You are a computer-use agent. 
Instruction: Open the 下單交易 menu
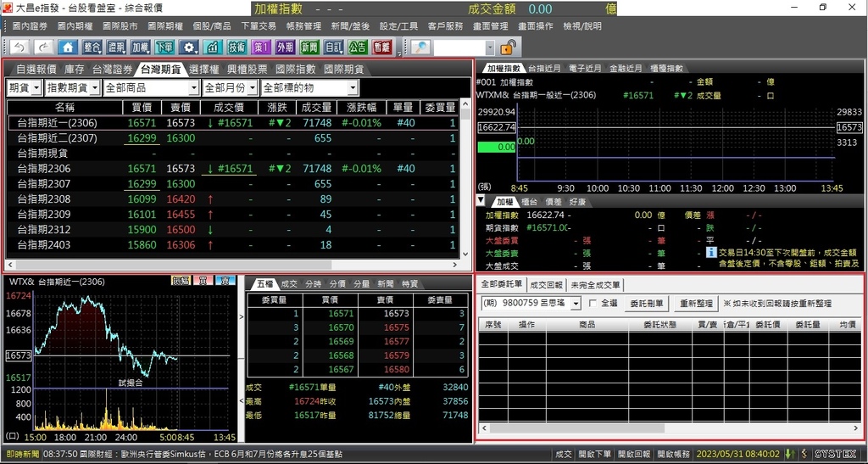[x=259, y=26]
